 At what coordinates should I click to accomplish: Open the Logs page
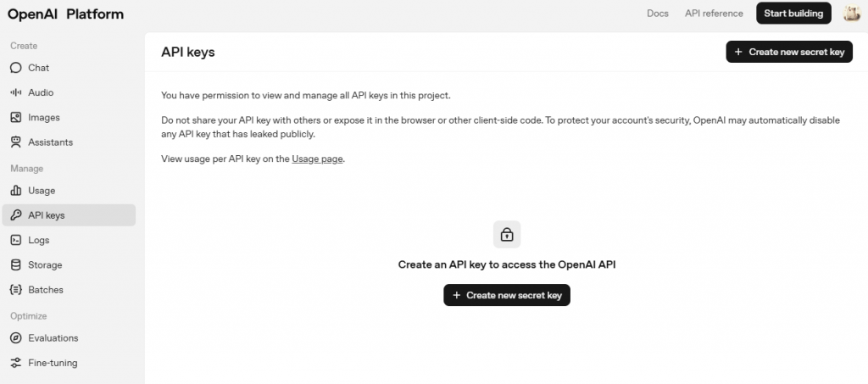[x=69, y=240]
